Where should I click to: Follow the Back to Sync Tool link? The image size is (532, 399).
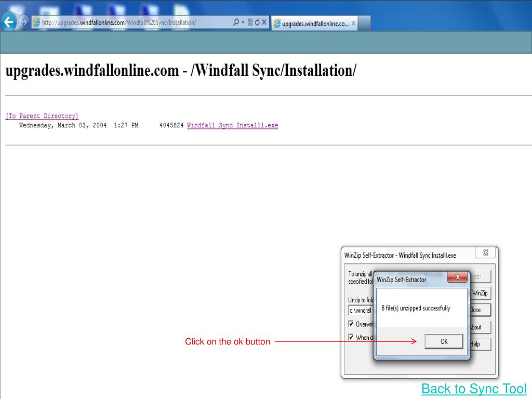(x=474, y=389)
